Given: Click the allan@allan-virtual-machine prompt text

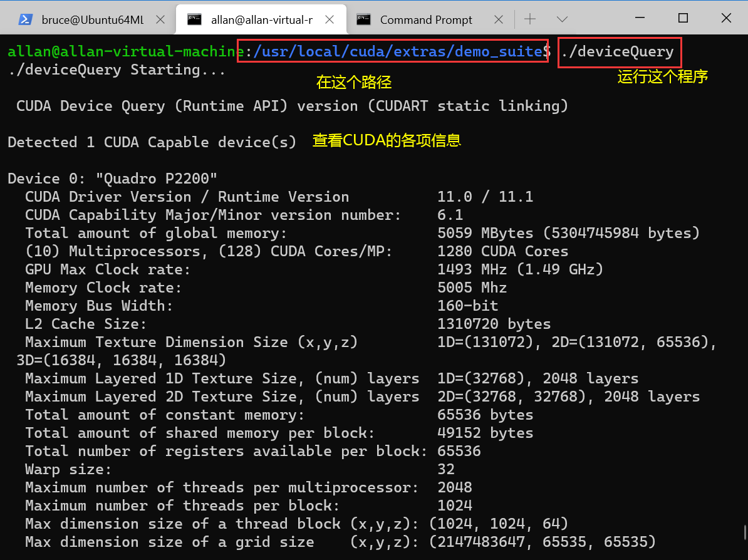Looking at the screenshot, I should tap(125, 51).
